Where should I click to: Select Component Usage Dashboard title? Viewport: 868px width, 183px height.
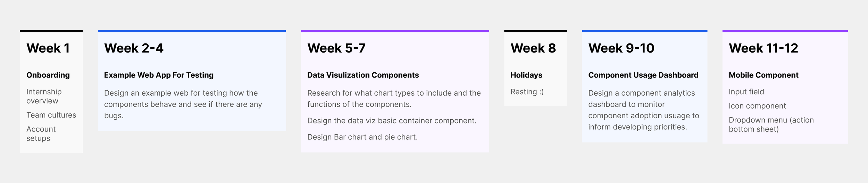643,75
